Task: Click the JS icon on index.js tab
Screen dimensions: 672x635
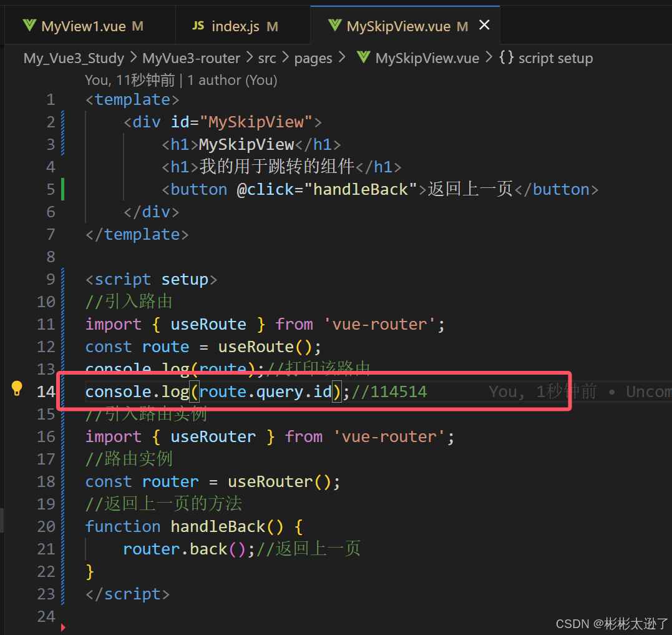Action: click(x=198, y=26)
